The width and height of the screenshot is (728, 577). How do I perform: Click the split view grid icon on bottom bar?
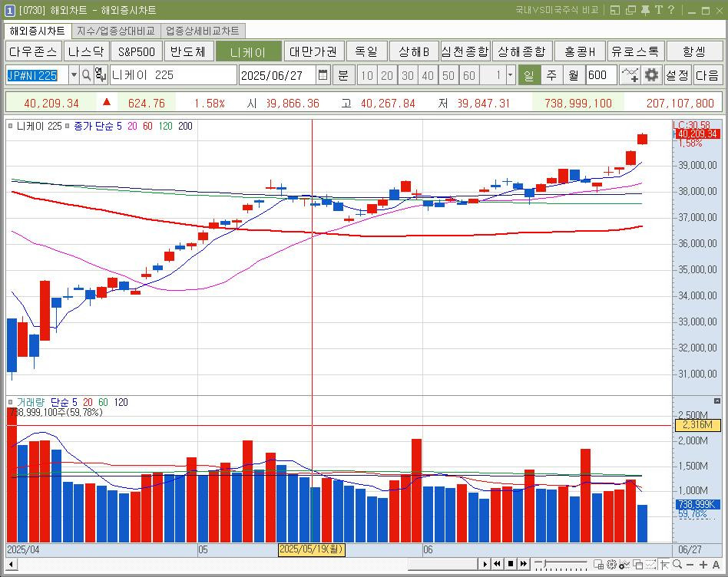598,565
